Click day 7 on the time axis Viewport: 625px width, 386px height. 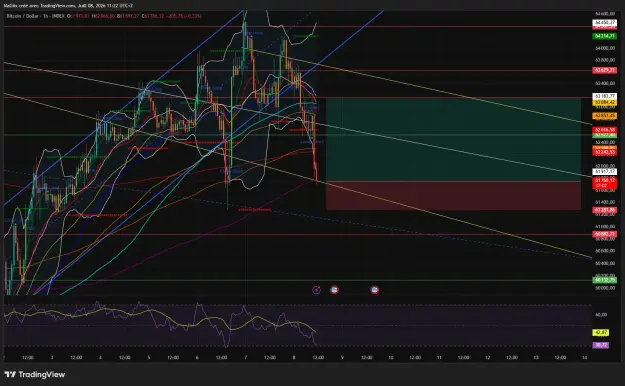[246, 358]
